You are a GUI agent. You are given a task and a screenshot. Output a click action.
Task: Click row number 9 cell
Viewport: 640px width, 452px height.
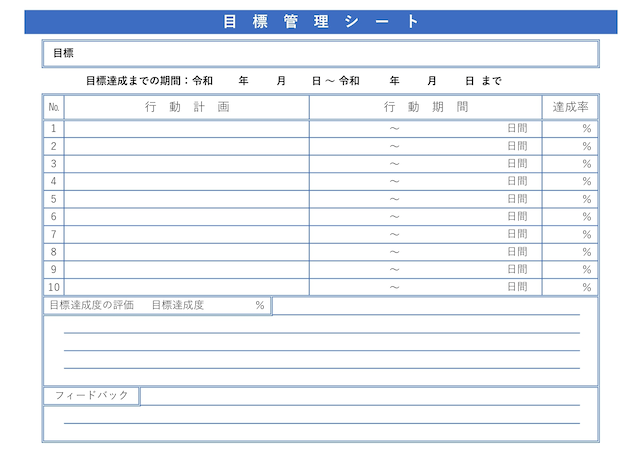point(54,269)
